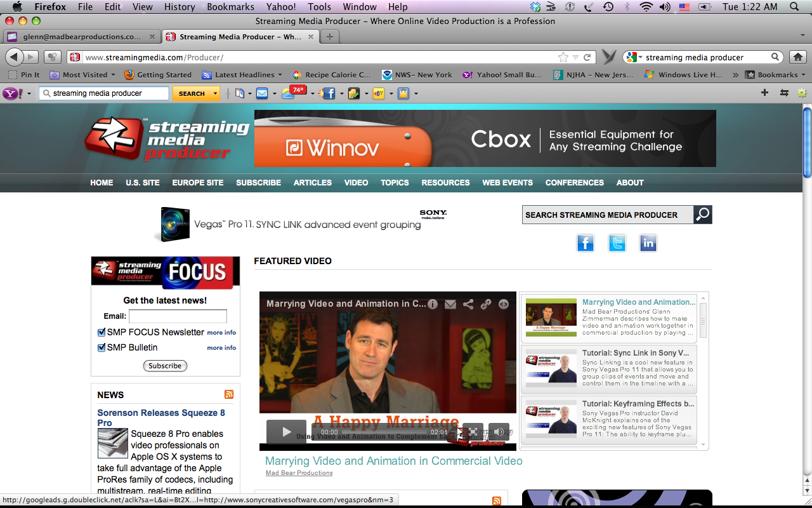Copy video link with chain icon
Image resolution: width=812 pixels, height=508 pixels.
(486, 304)
